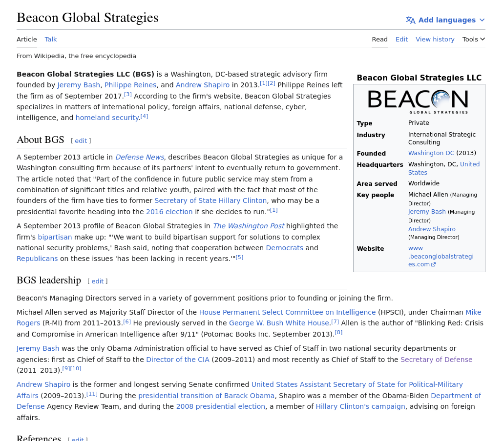
Task: Jump to citation [11]
Action: (x=92, y=394)
